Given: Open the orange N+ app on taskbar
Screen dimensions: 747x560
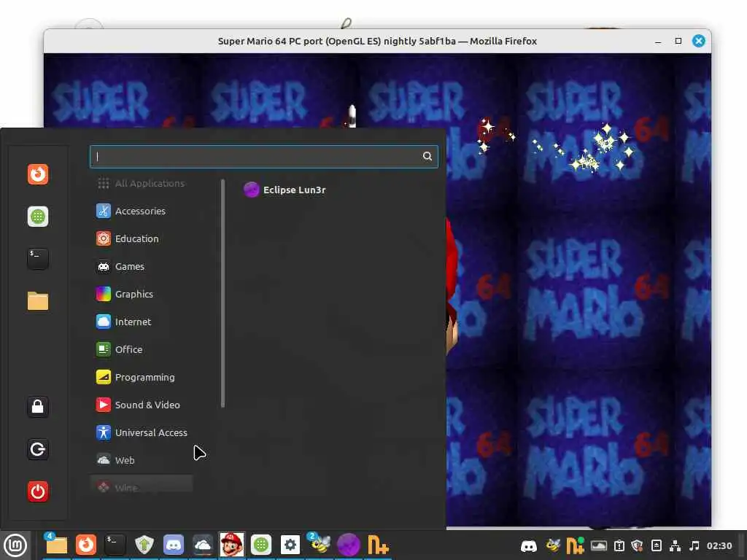Looking at the screenshot, I should pyautogui.click(x=378, y=545).
